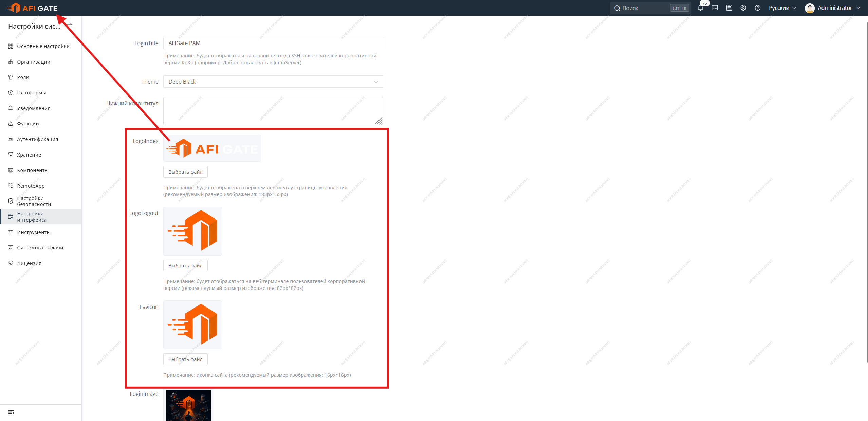Open the Компоненты menu entry

pos(41,170)
